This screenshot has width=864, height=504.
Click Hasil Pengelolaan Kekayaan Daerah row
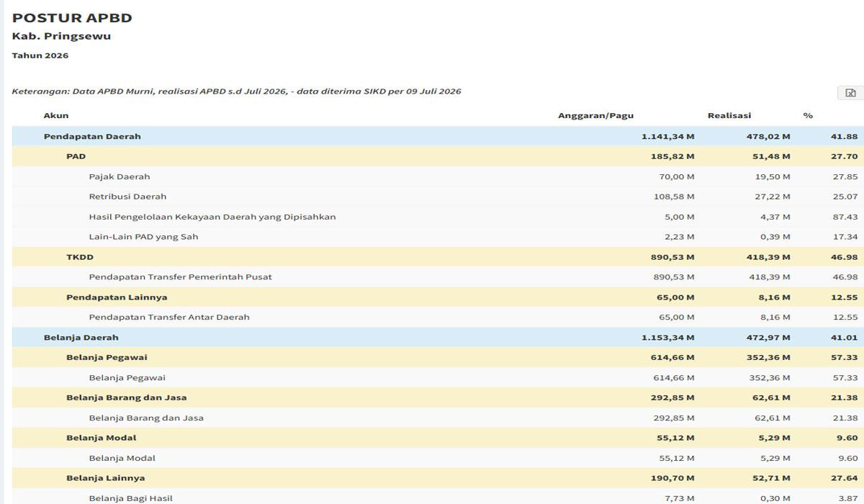(438, 217)
